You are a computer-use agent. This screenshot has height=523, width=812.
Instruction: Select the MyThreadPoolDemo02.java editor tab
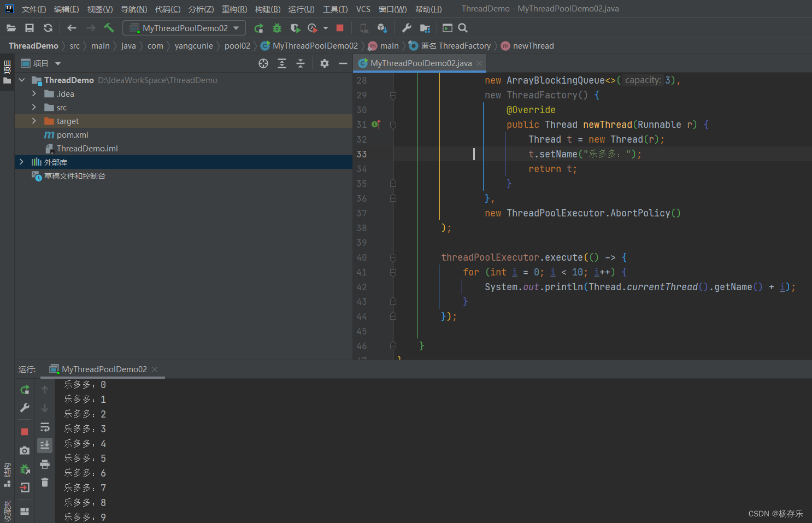pyautogui.click(x=420, y=63)
